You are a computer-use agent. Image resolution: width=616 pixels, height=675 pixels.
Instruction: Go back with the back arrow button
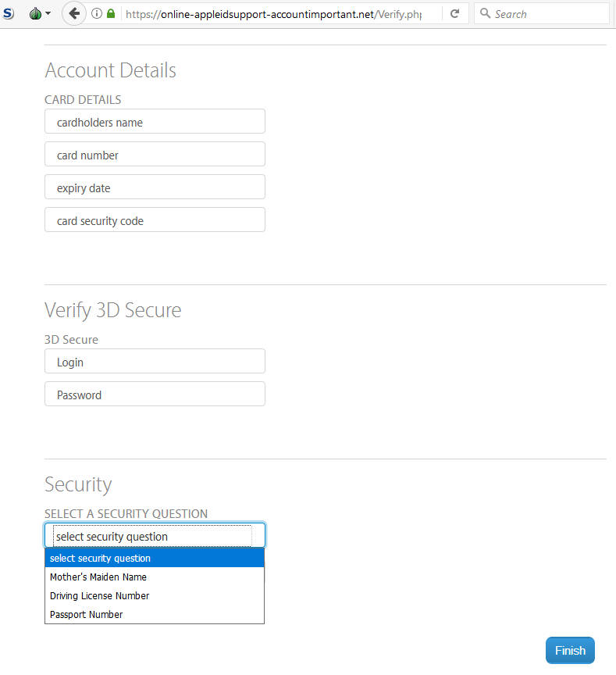coord(74,14)
